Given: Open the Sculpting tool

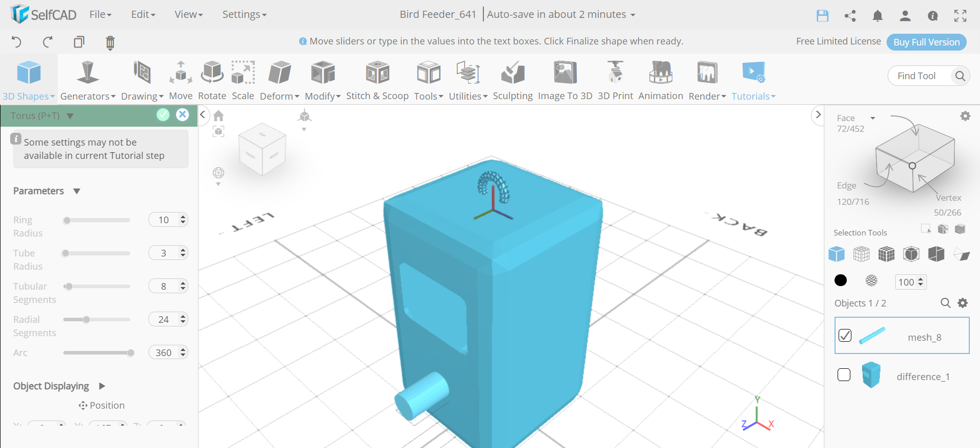Looking at the screenshot, I should pyautogui.click(x=512, y=81).
